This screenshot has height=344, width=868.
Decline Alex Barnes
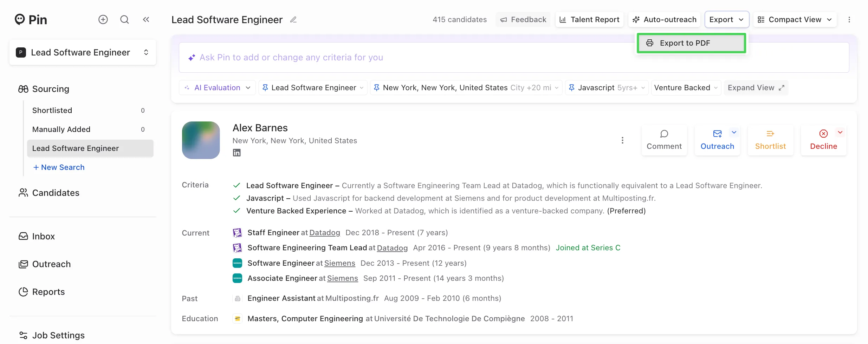(823, 140)
